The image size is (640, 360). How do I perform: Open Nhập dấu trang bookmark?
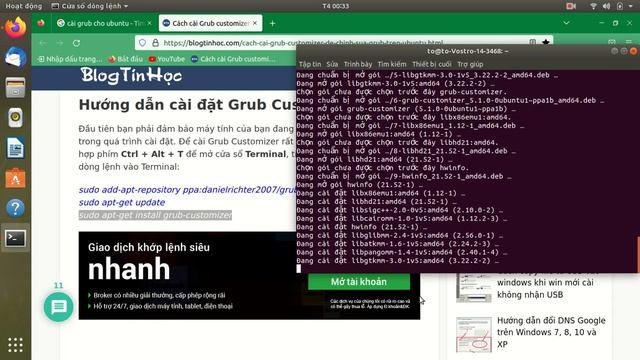click(69, 59)
